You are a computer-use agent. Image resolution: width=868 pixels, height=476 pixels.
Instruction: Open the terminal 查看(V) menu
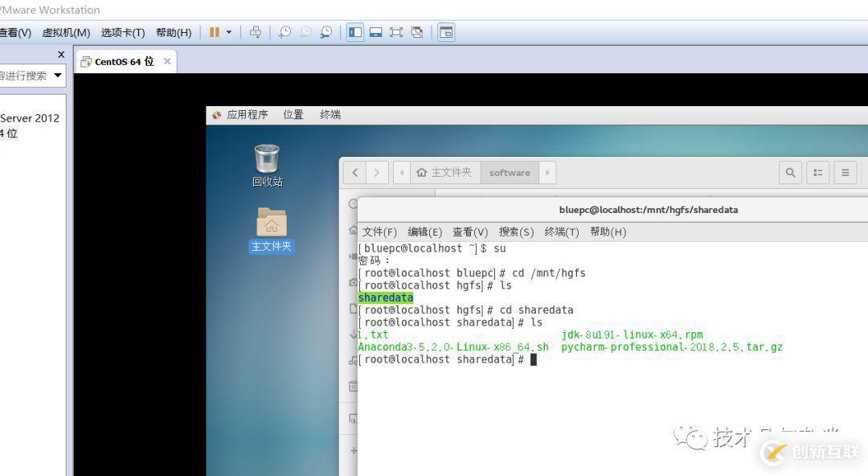coord(470,232)
